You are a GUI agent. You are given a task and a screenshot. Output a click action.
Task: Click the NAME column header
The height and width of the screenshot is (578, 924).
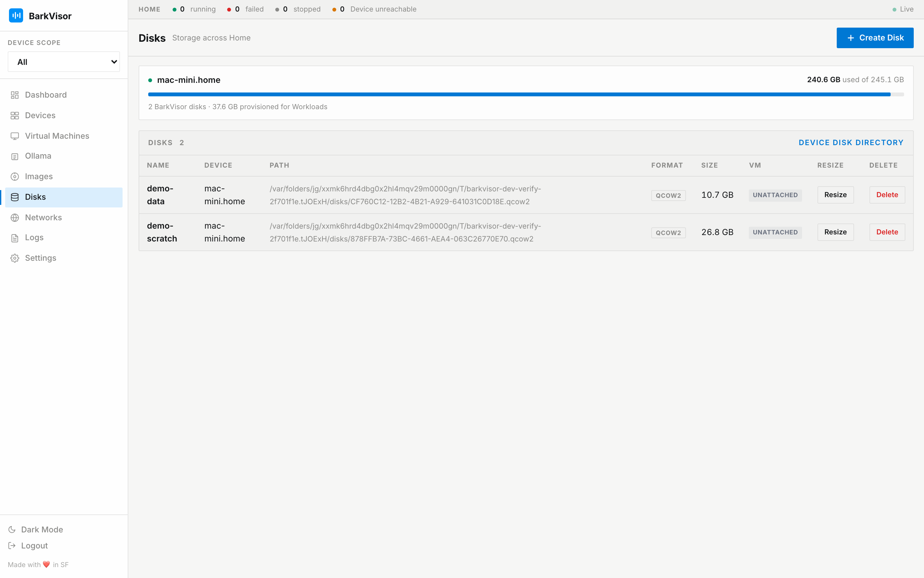coord(158,165)
